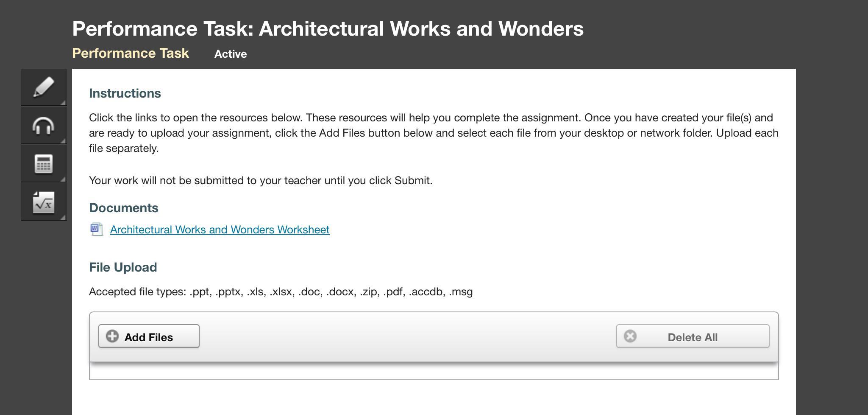This screenshot has width=868, height=415.
Task: Click the plus icon in Add Files
Action: 112,336
